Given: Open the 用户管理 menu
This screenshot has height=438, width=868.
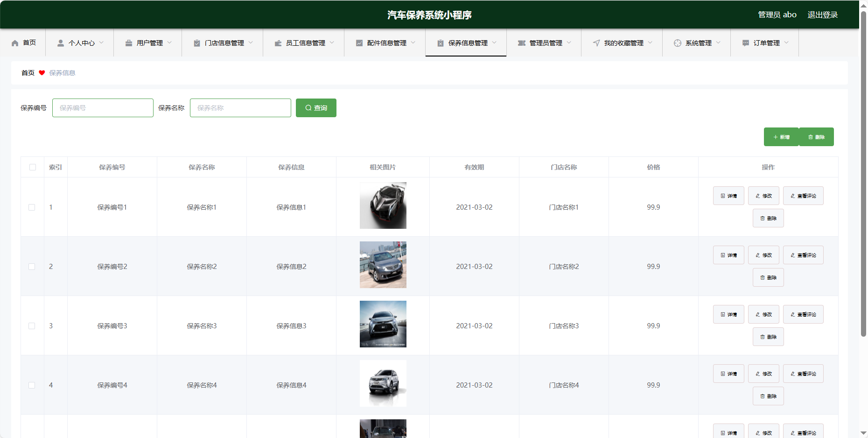Looking at the screenshot, I should pos(148,43).
